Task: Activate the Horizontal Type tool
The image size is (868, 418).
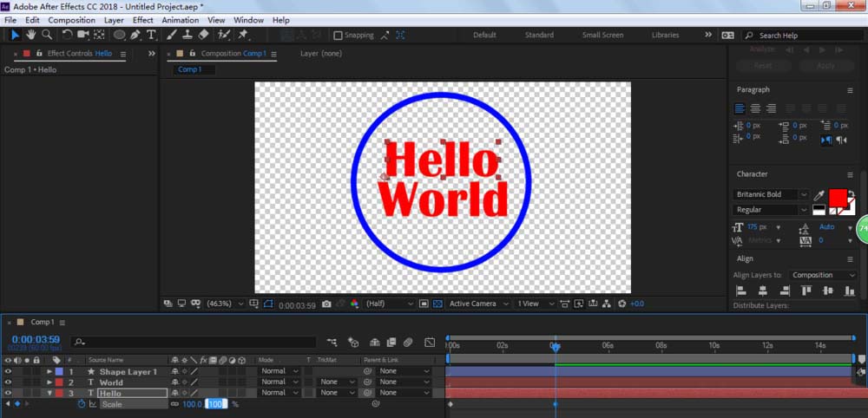Action: click(x=151, y=35)
